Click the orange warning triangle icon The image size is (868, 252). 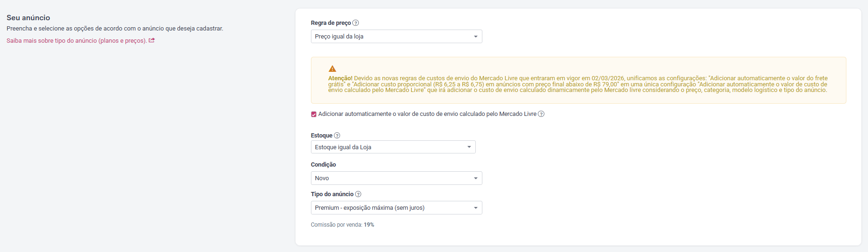pyautogui.click(x=332, y=69)
